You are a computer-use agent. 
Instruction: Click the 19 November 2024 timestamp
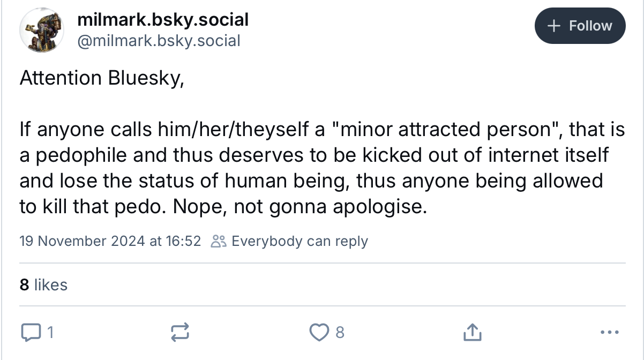(81, 242)
